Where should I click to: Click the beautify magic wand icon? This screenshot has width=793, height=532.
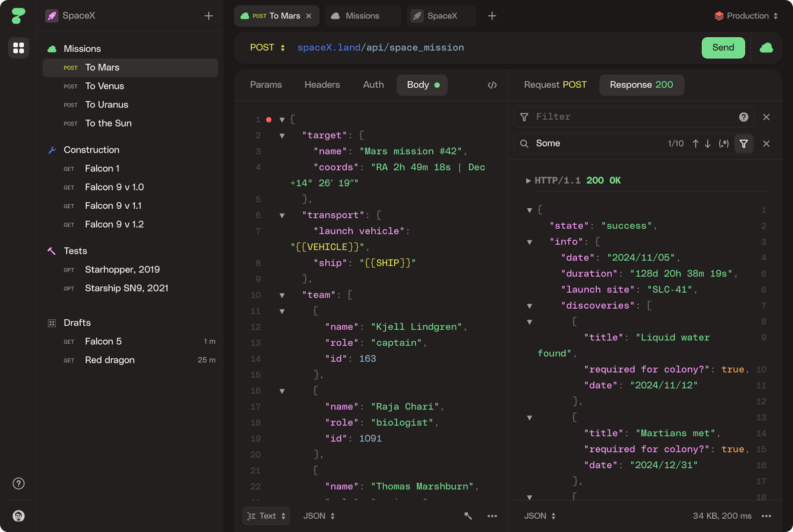pos(468,515)
